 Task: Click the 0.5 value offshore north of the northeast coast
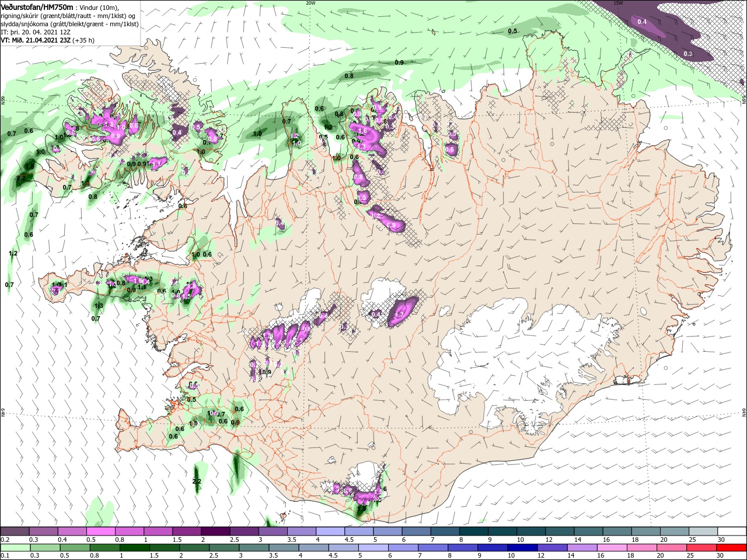click(x=512, y=31)
